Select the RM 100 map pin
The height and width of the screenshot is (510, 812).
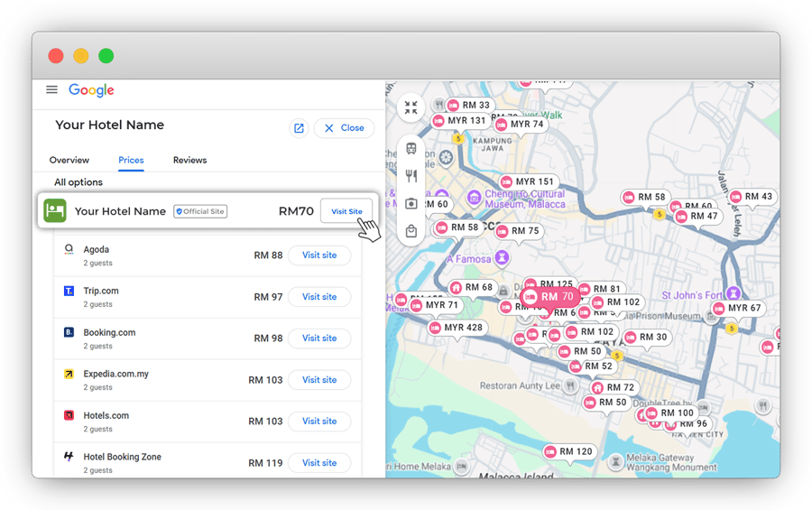tap(670, 413)
